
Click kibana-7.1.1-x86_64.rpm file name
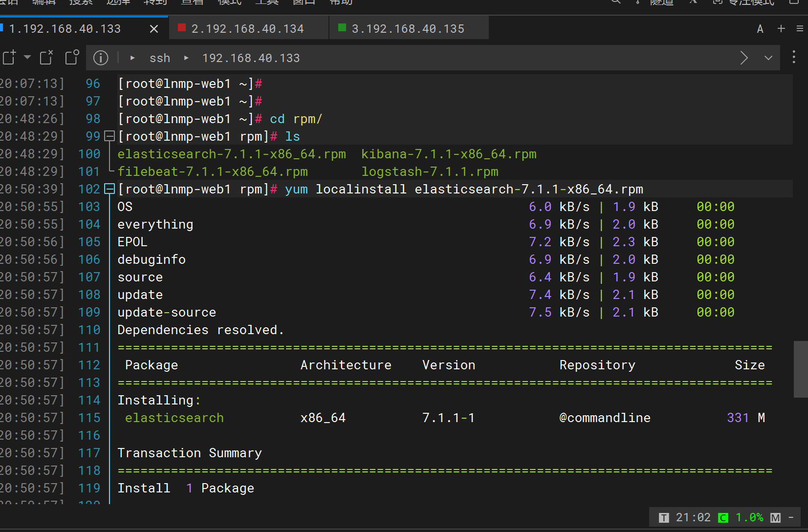[x=449, y=154]
